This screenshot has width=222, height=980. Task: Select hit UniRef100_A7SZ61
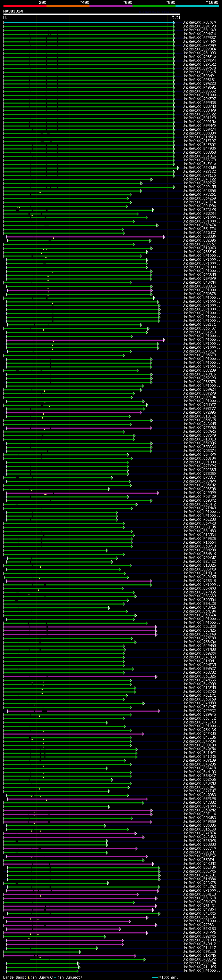pyautogui.click(x=199, y=194)
